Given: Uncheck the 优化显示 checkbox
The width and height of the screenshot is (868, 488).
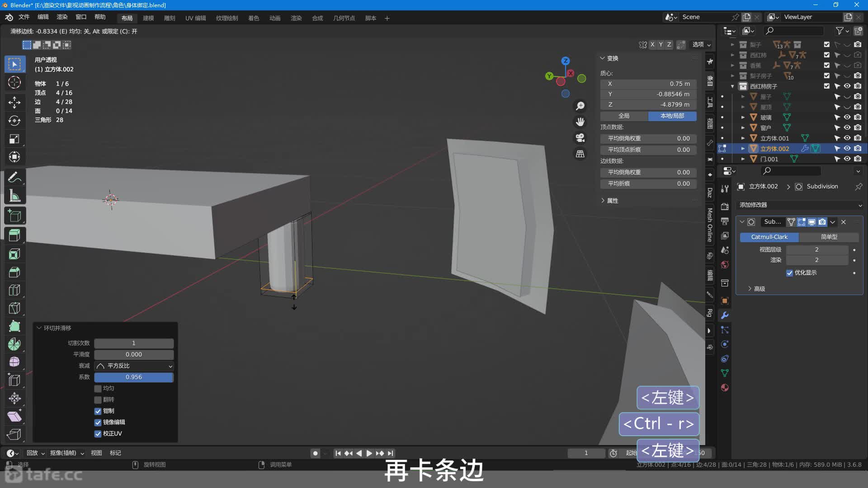Looking at the screenshot, I should tap(789, 273).
